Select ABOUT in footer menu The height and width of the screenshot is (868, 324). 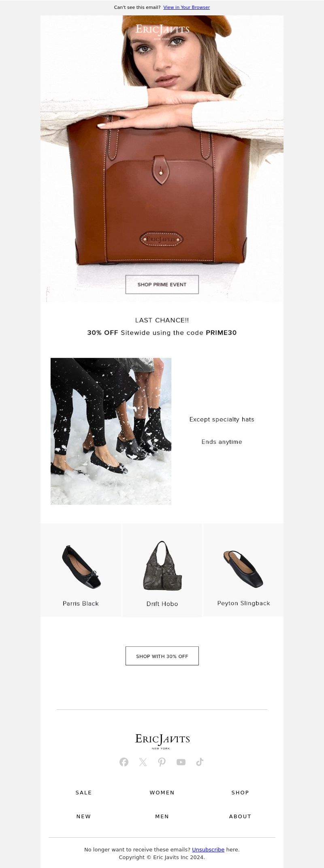tap(240, 816)
